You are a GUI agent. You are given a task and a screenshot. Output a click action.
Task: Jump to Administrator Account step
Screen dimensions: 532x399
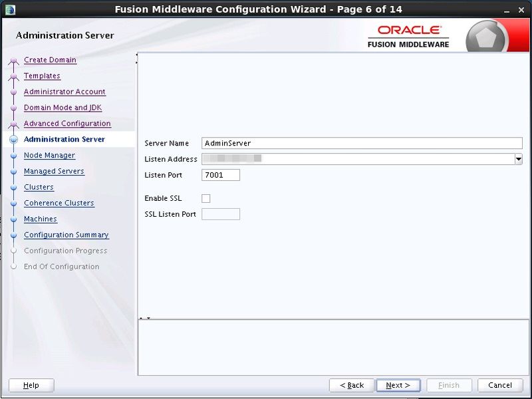click(x=65, y=92)
